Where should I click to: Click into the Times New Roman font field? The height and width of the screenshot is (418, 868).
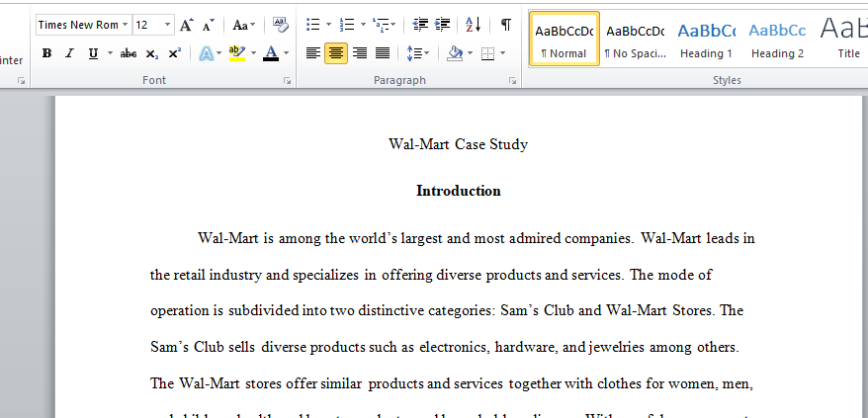coord(78,25)
